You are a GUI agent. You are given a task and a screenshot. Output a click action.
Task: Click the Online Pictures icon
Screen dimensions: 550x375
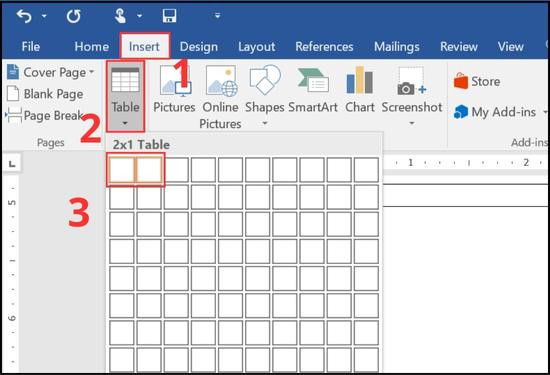point(221,81)
